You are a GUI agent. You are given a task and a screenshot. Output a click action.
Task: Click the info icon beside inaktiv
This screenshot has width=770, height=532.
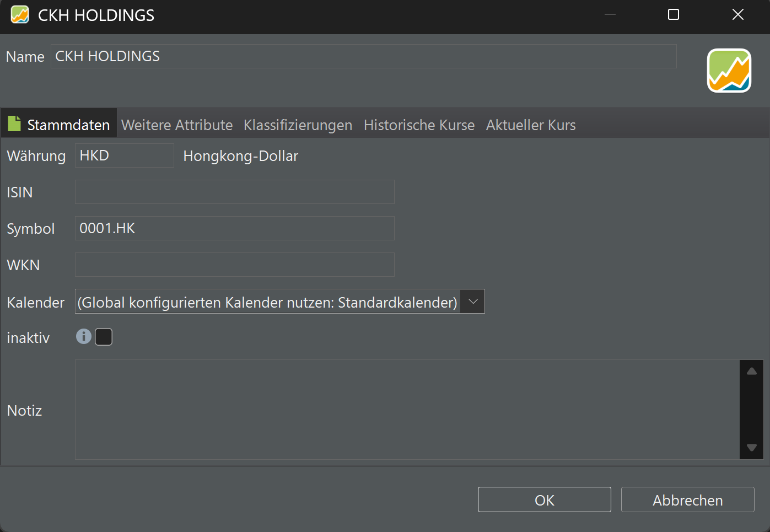(83, 336)
